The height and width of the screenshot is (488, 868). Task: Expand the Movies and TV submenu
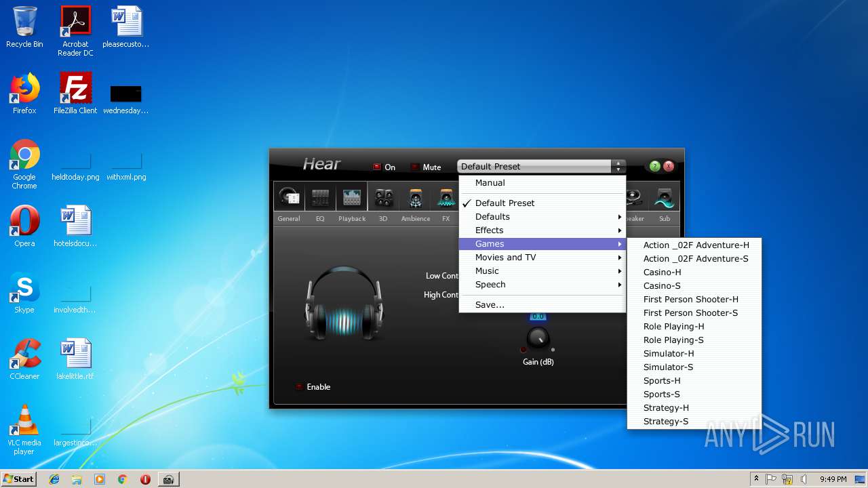542,258
